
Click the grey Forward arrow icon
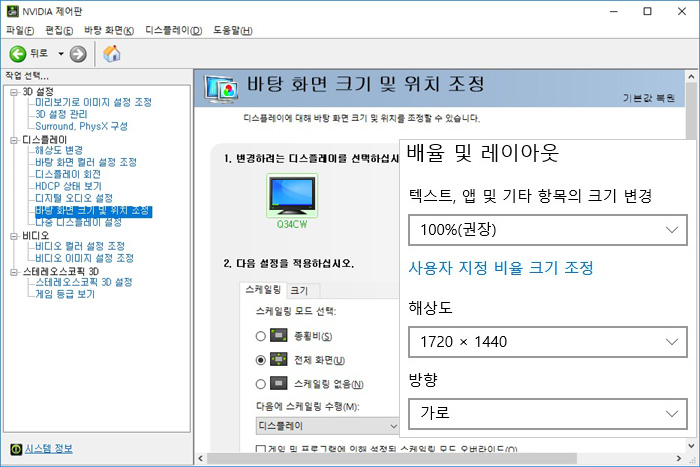(78, 54)
